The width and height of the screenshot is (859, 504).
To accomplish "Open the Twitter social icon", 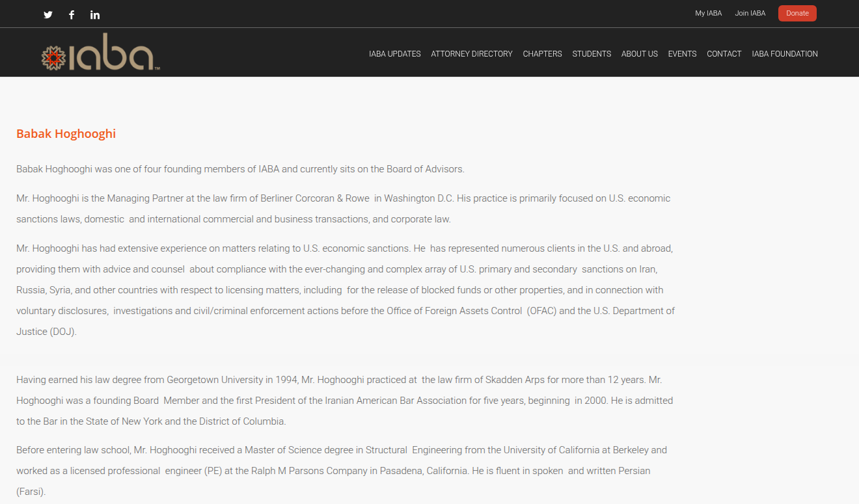I will coord(48,14).
